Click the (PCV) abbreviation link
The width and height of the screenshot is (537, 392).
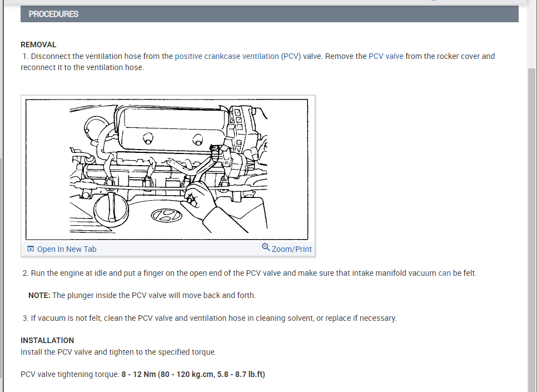[x=291, y=56]
